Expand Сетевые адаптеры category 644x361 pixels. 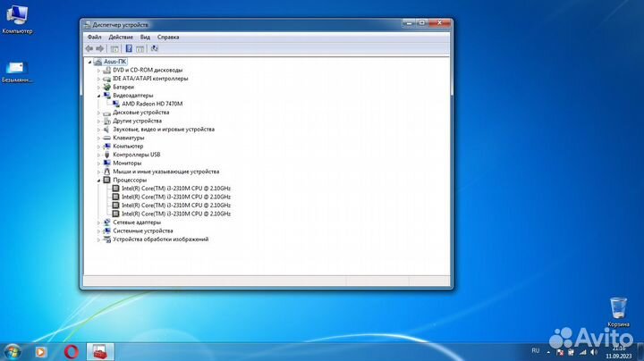click(x=98, y=222)
